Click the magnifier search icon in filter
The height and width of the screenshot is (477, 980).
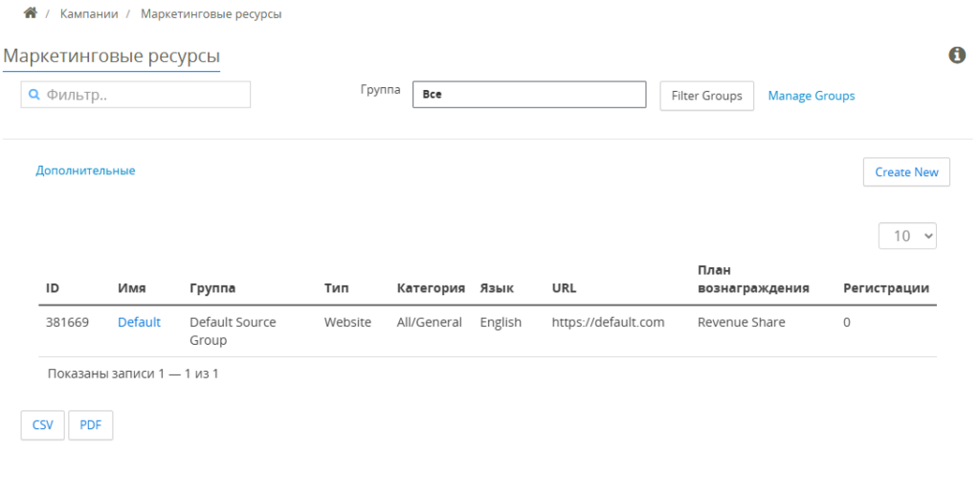click(x=34, y=95)
